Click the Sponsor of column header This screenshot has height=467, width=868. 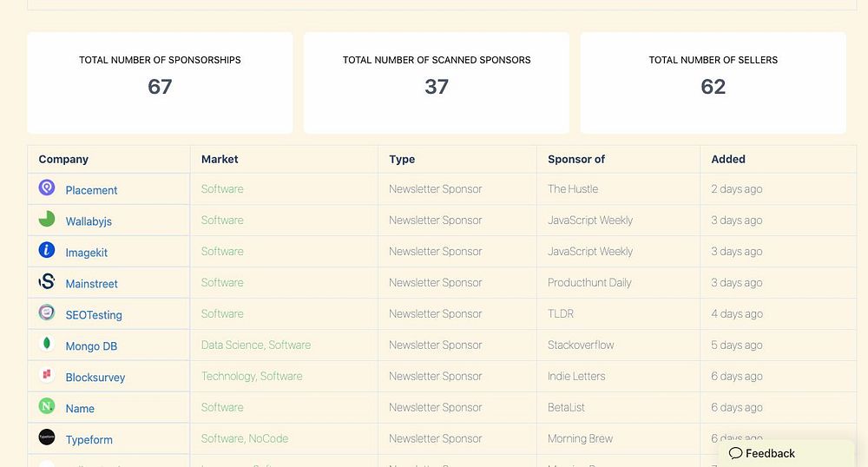(x=576, y=159)
